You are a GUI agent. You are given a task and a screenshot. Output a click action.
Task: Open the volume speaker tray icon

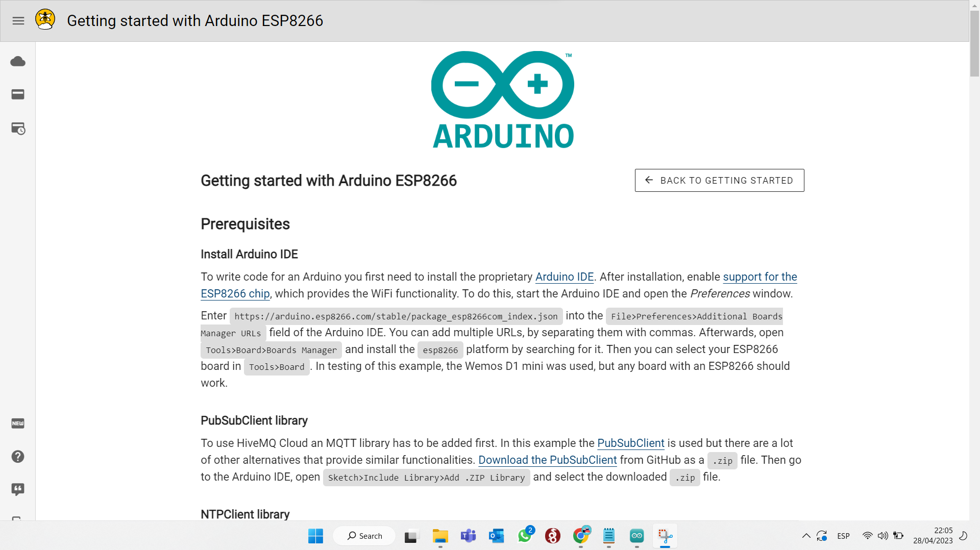coord(883,536)
